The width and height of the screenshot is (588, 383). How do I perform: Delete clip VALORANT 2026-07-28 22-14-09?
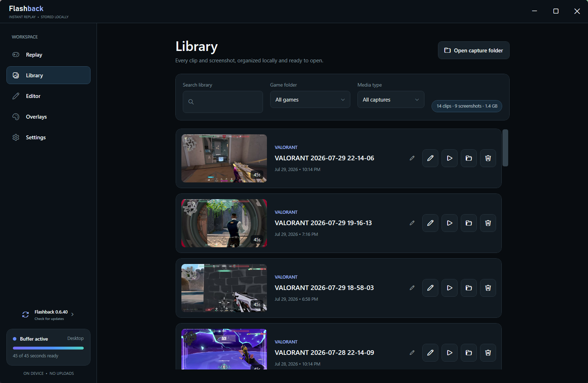(x=488, y=353)
